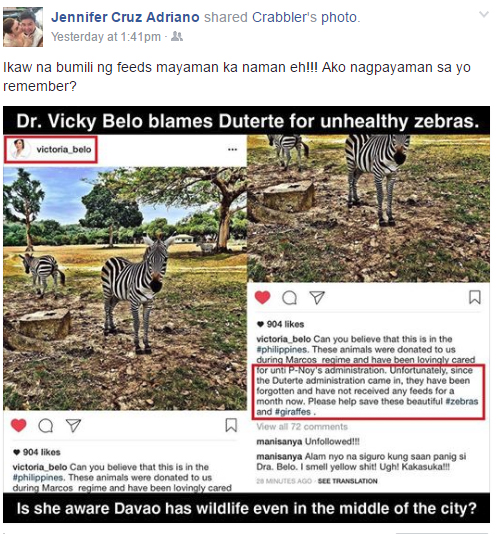500x534 pixels.
Task: Click the Jennifer Cruz Adriano name link
Action: [x=125, y=17]
